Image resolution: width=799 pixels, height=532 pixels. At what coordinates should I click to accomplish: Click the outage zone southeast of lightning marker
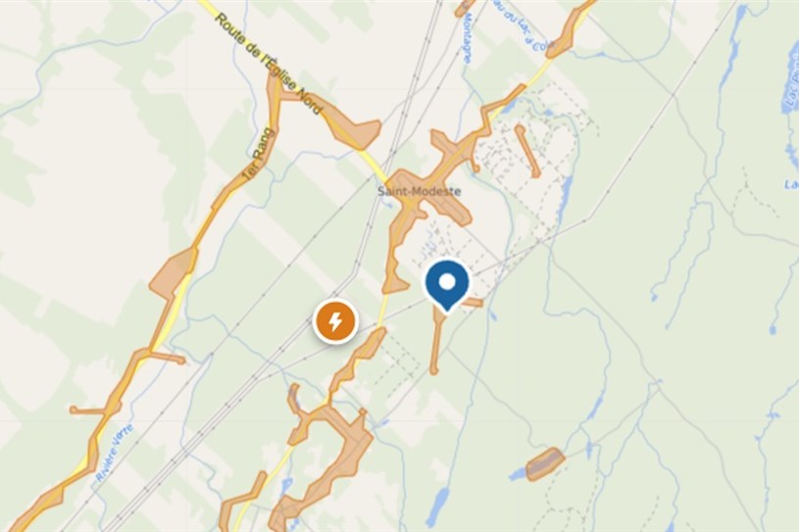(359, 359)
